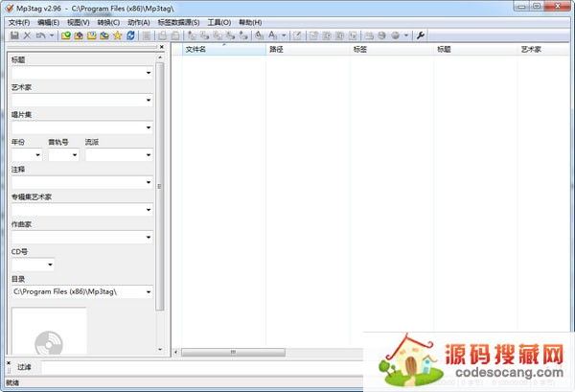Open the 文件(F) menu
Image resolution: width=575 pixels, height=392 pixels.
(19, 22)
